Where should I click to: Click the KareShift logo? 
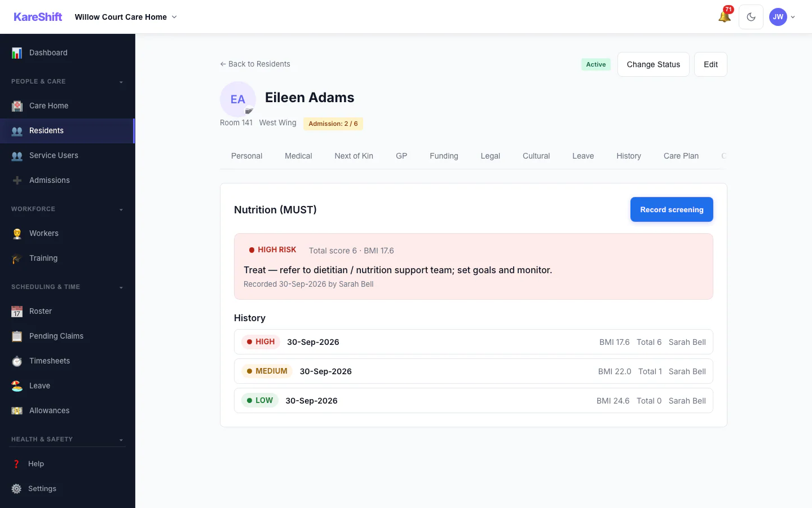coord(38,17)
